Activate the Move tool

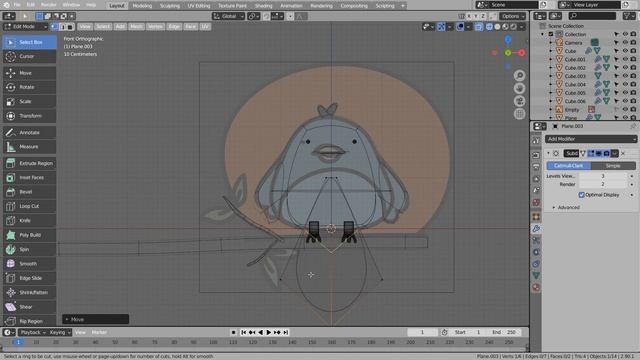(x=29, y=73)
